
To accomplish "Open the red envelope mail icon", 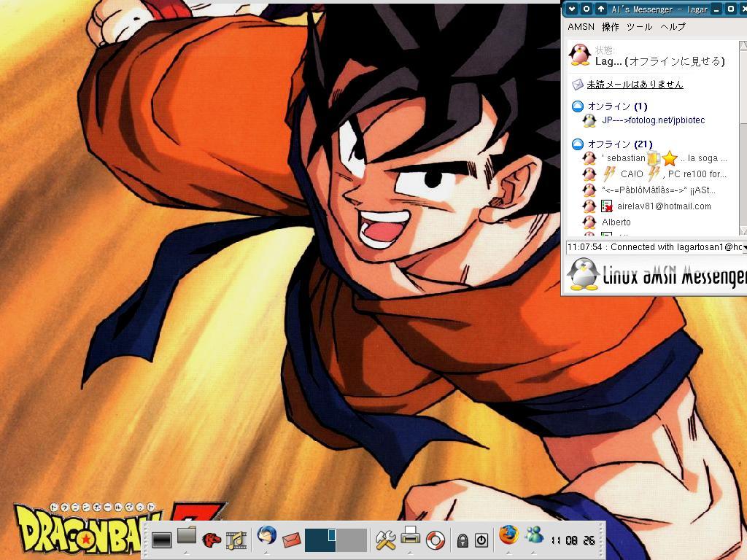I will 291,540.
